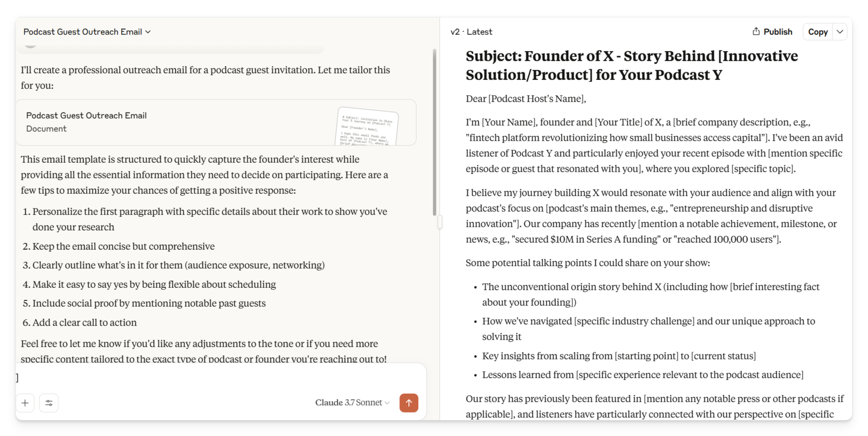
Task: Open the Claude 3.7 Sonnet model selector
Action: tap(352, 403)
